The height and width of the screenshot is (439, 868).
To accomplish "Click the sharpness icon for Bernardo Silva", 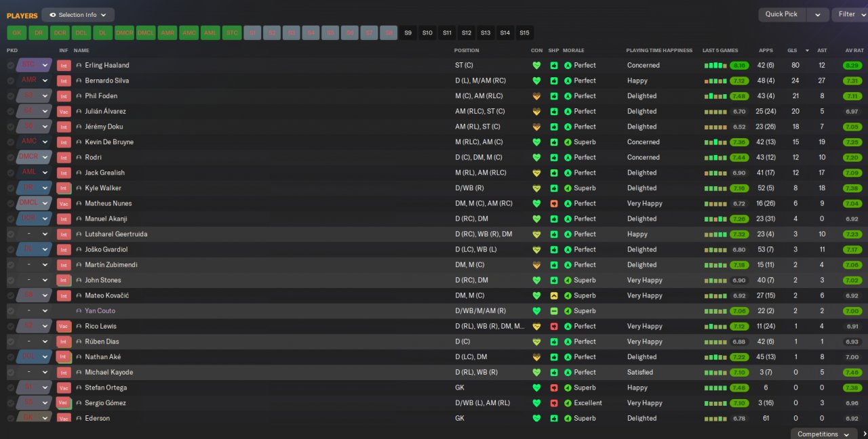I will (x=553, y=81).
